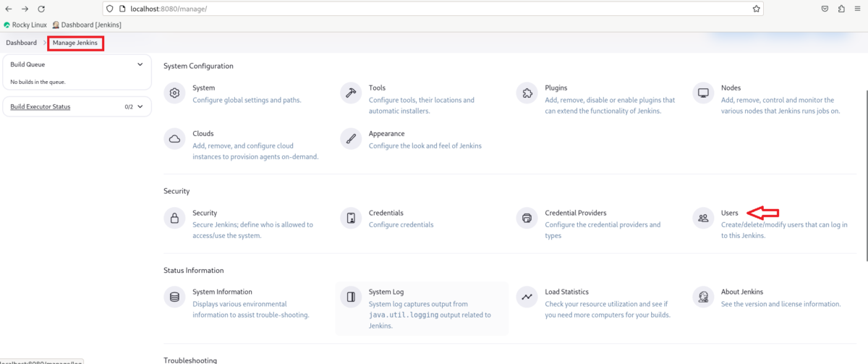Image resolution: width=868 pixels, height=364 pixels.
Task: Open the Clouds cloud icon
Action: pos(174,139)
